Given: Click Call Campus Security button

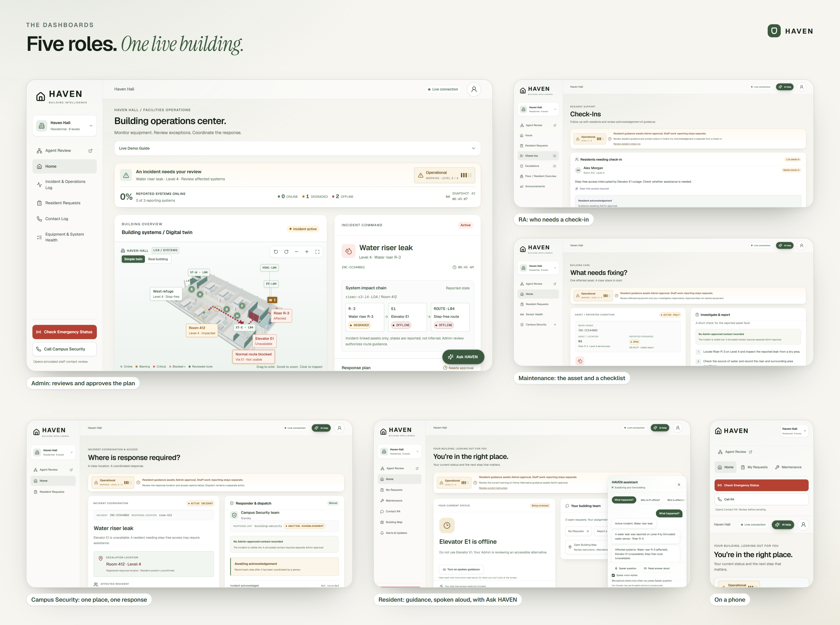Looking at the screenshot, I should click(x=64, y=349).
